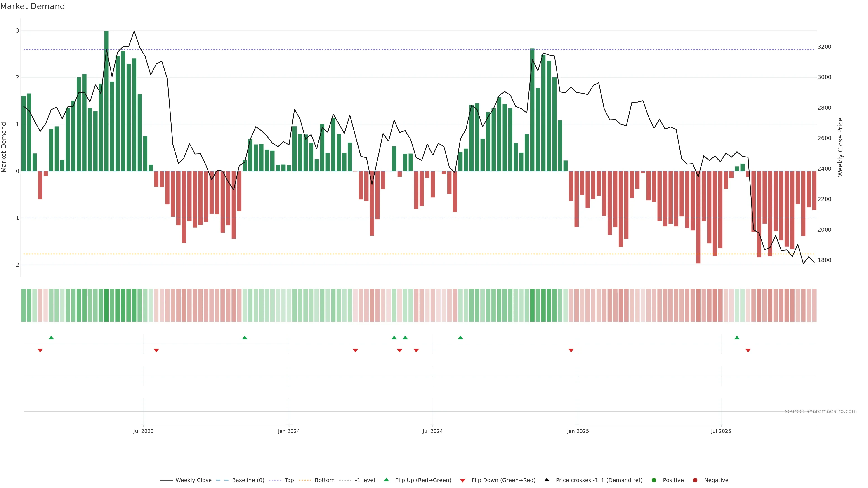Screen dimensions: 868x488
Task: Click the -1 level legend item
Action: [365, 480]
